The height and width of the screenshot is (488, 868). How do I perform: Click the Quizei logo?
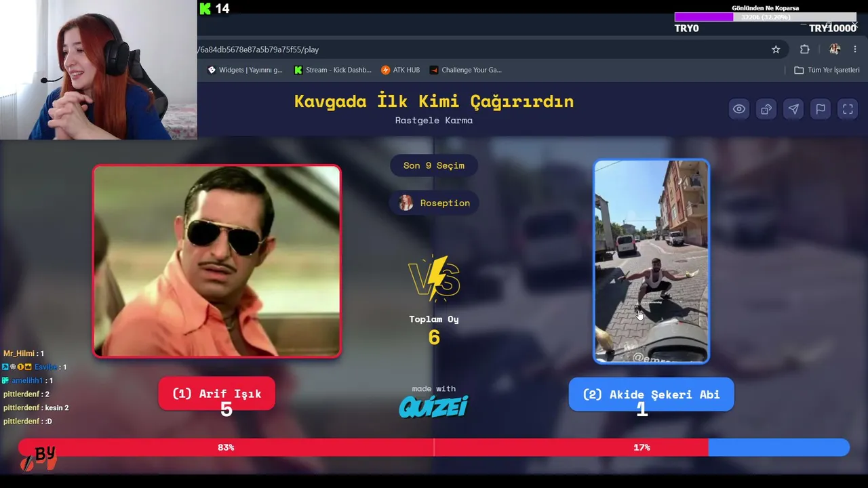(433, 406)
